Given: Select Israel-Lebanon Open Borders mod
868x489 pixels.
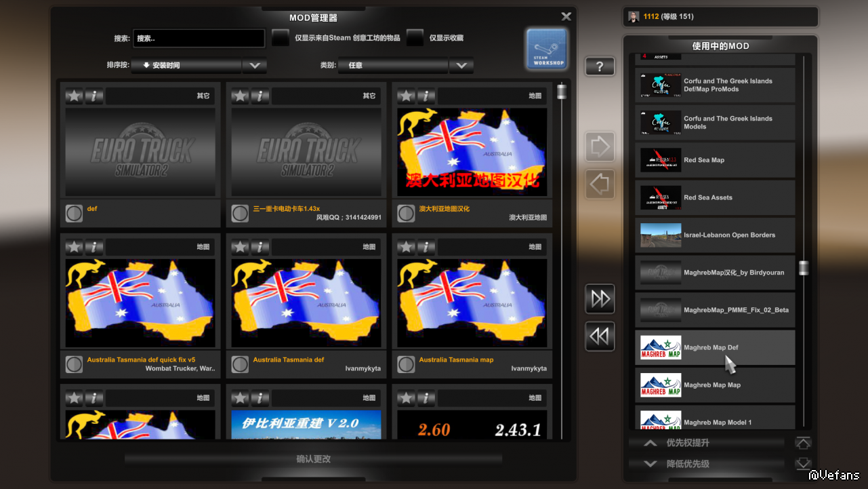Looking at the screenshot, I should (x=715, y=235).
